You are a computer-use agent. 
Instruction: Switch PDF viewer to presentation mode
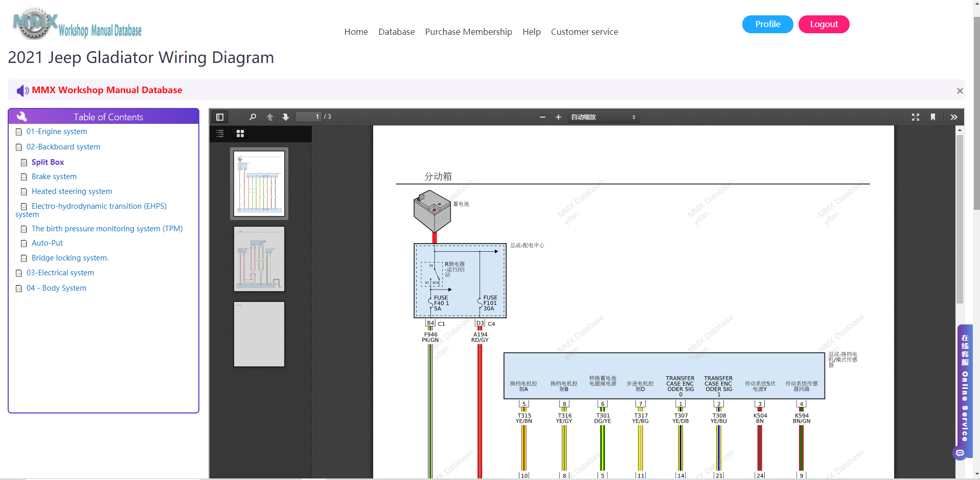(916, 117)
